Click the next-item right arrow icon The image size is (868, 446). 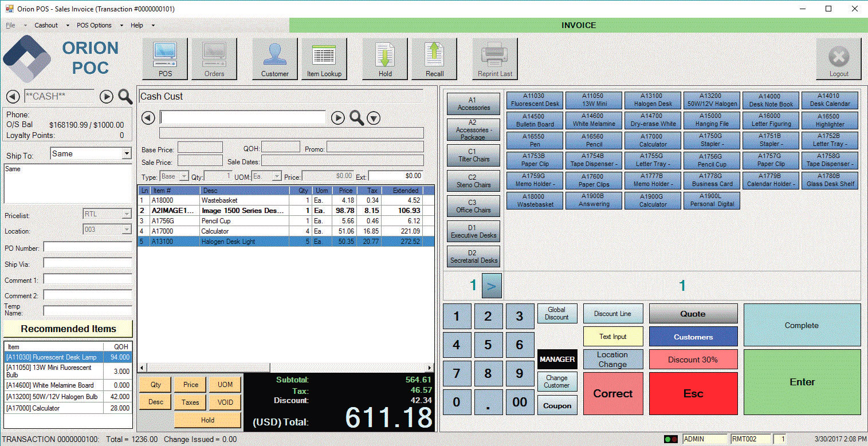[x=338, y=118]
